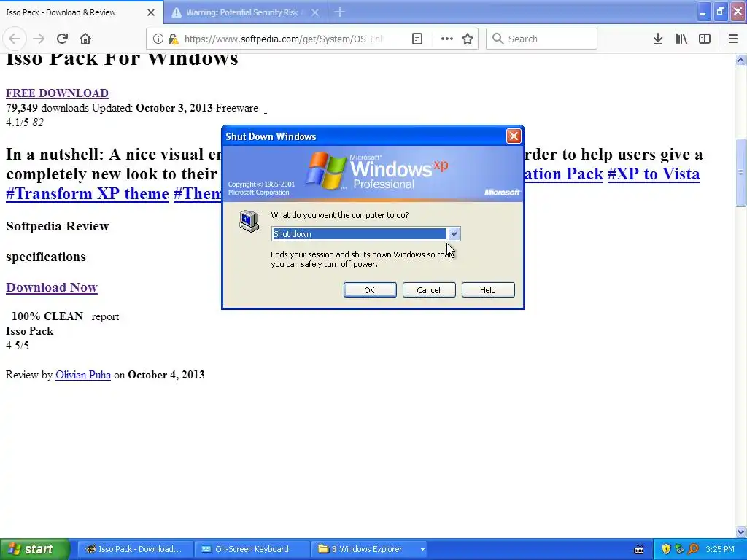Image resolution: width=747 pixels, height=560 pixels.
Task: Open the Firefox hamburger menu
Action: tap(733, 39)
